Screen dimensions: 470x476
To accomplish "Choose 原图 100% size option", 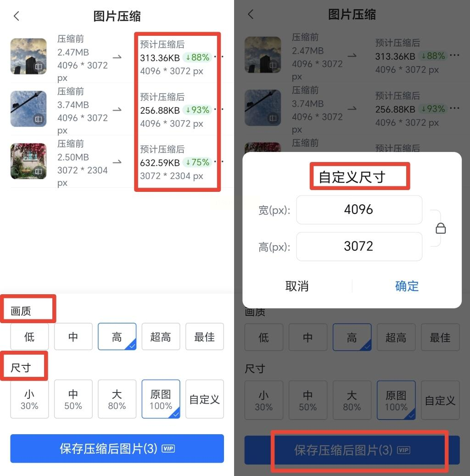I will (161, 399).
